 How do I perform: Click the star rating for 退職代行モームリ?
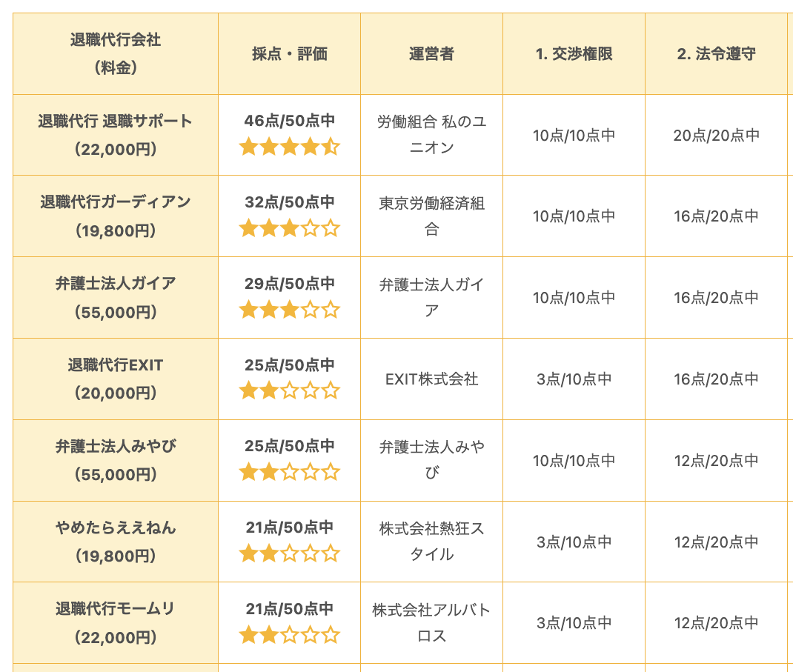pyautogui.click(x=289, y=635)
